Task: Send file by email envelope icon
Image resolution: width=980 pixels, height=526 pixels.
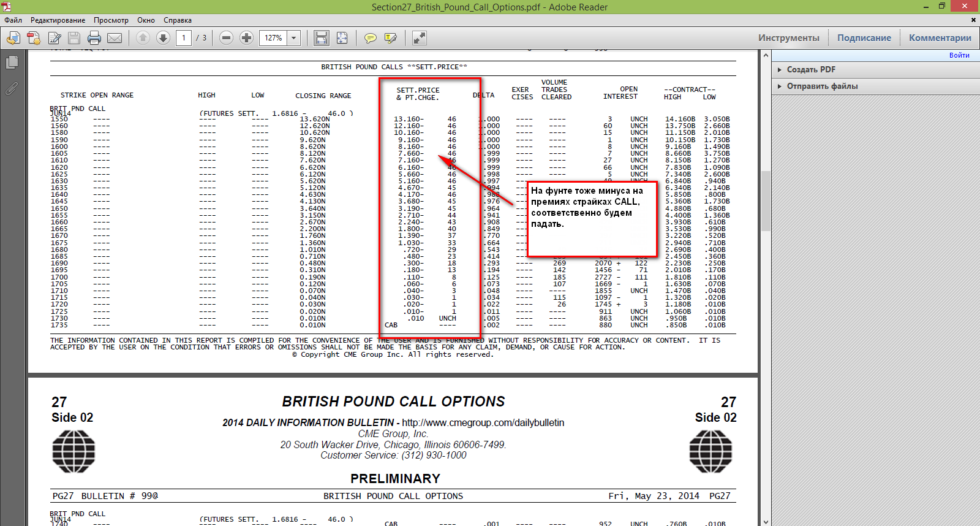Action: (115, 38)
